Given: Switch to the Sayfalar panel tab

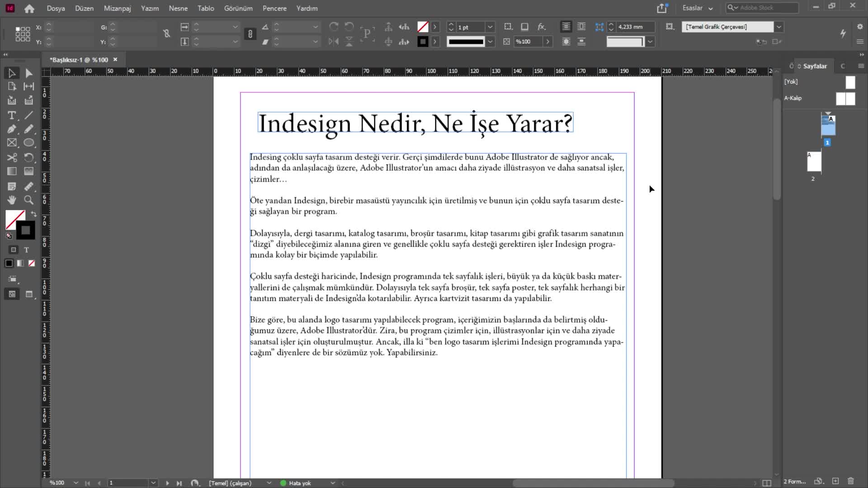Looking at the screenshot, I should (815, 66).
